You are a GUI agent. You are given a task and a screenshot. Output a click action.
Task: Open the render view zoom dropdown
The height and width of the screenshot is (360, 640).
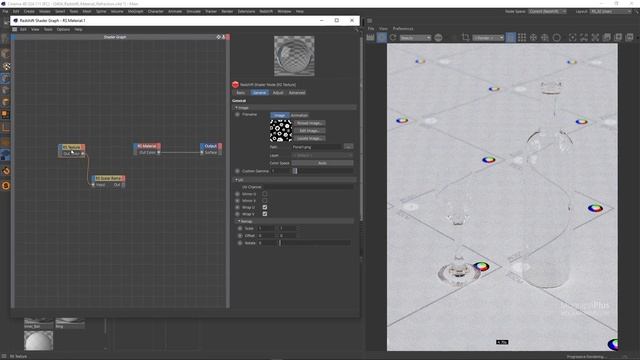pyautogui.click(x=488, y=38)
